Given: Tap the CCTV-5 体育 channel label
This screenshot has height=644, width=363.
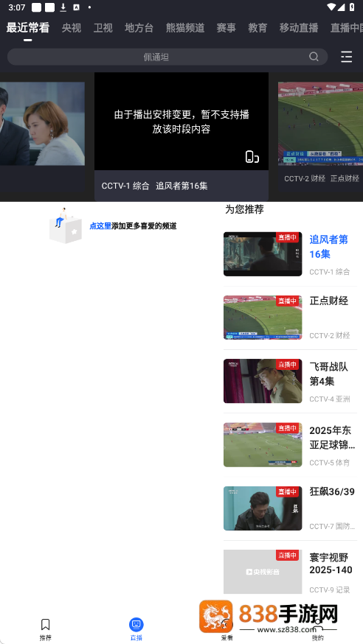Looking at the screenshot, I should coord(330,463).
